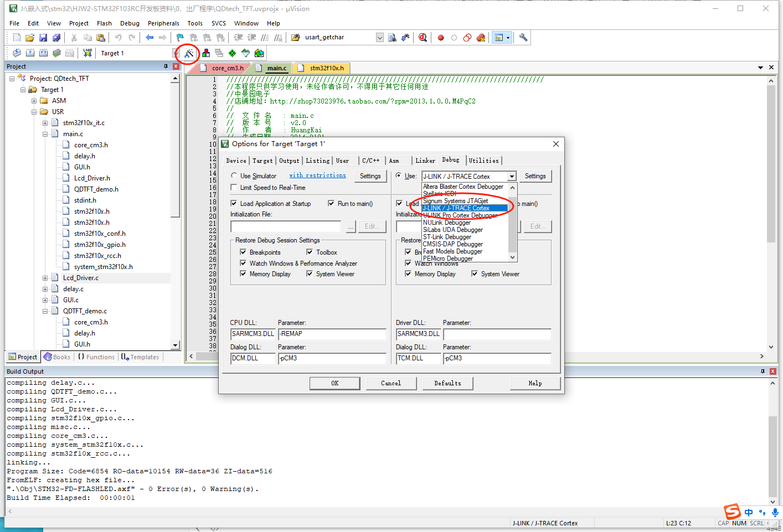Click the Build Output vertical scrollbar
This screenshot has width=783, height=532.
click(772, 441)
